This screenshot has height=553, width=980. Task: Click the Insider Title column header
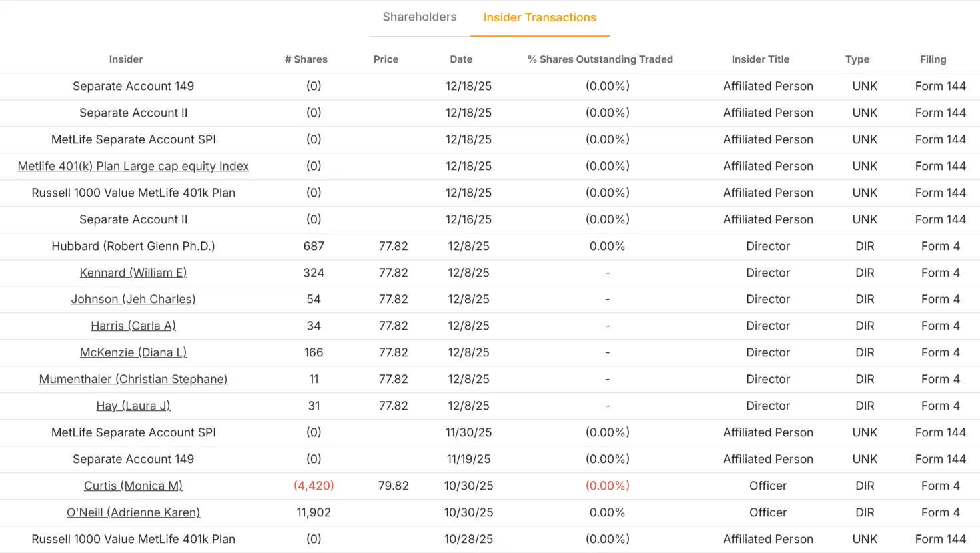coord(760,59)
